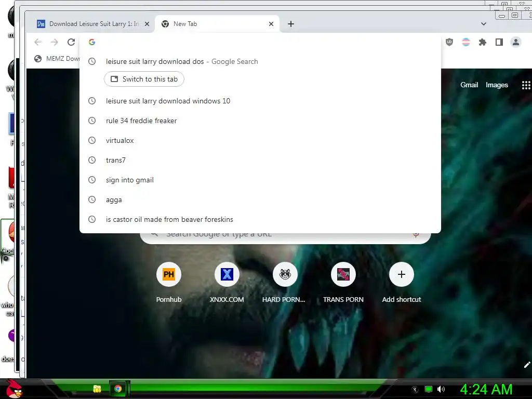The image size is (532, 399).
Task: Open a new tab with plus button
Action: tap(291, 24)
